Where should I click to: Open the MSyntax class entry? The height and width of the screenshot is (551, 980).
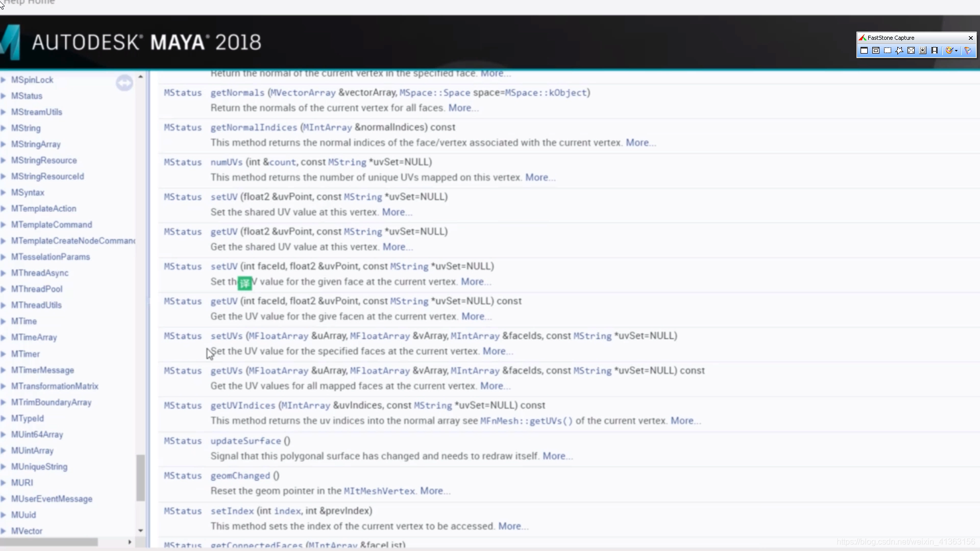point(28,192)
